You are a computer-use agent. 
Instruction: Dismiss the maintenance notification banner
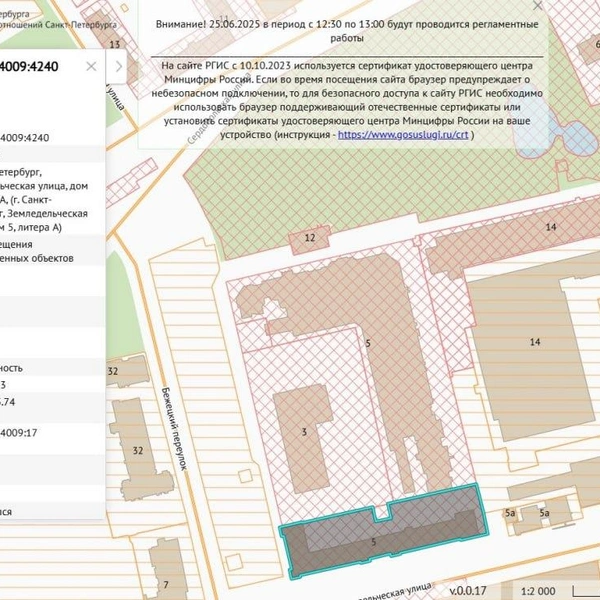tap(538, 5)
